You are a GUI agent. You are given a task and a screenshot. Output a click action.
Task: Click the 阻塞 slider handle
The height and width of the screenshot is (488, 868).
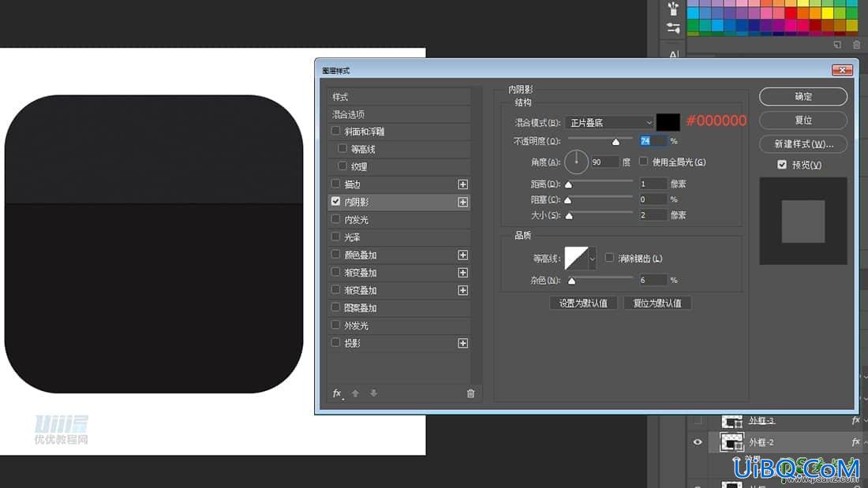[568, 200]
